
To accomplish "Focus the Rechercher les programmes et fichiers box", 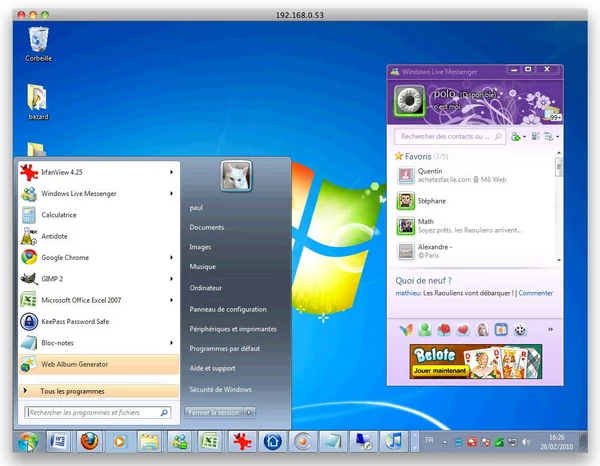I will pos(98,412).
